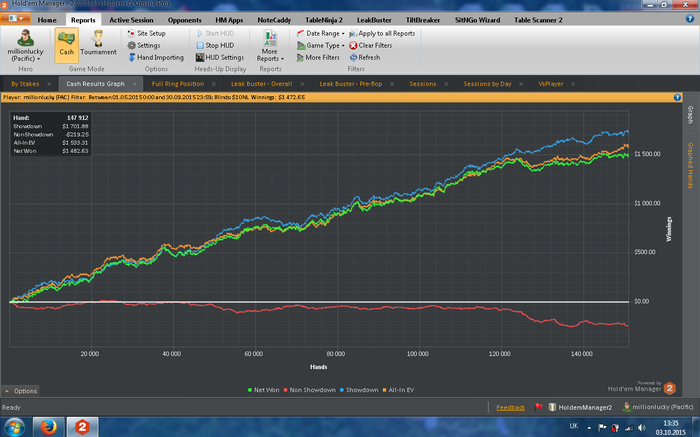Open the SitNGo Wizard tab

pyautogui.click(x=477, y=20)
